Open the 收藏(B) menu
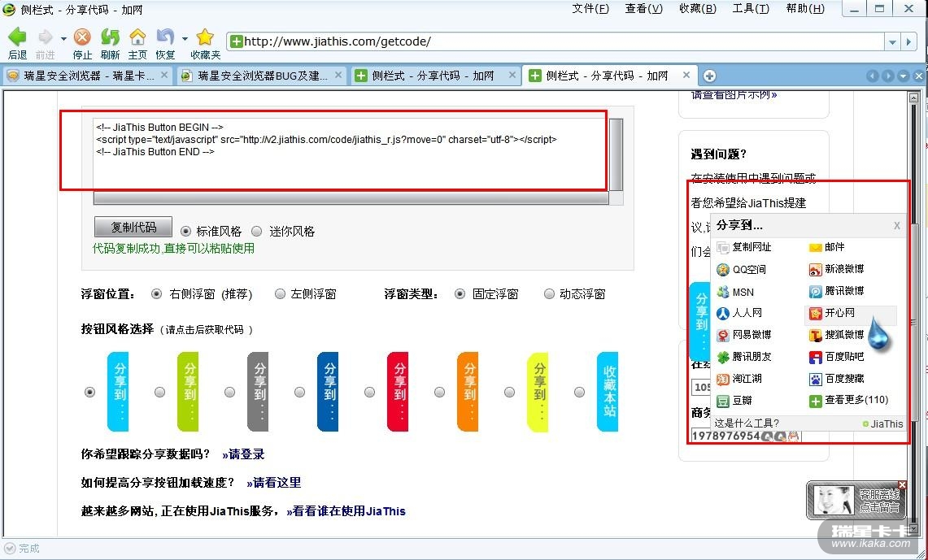This screenshot has width=928, height=560. pos(698,9)
